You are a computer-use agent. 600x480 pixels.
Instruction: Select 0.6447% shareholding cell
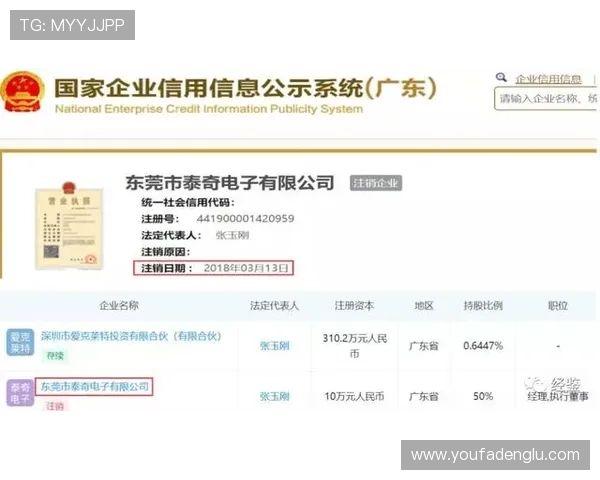(483, 346)
